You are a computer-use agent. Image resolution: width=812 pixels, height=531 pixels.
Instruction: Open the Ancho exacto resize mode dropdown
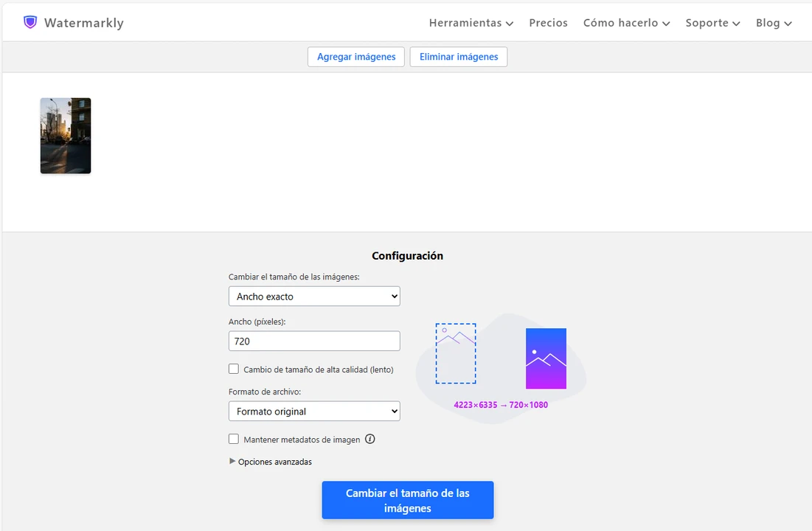pos(314,296)
